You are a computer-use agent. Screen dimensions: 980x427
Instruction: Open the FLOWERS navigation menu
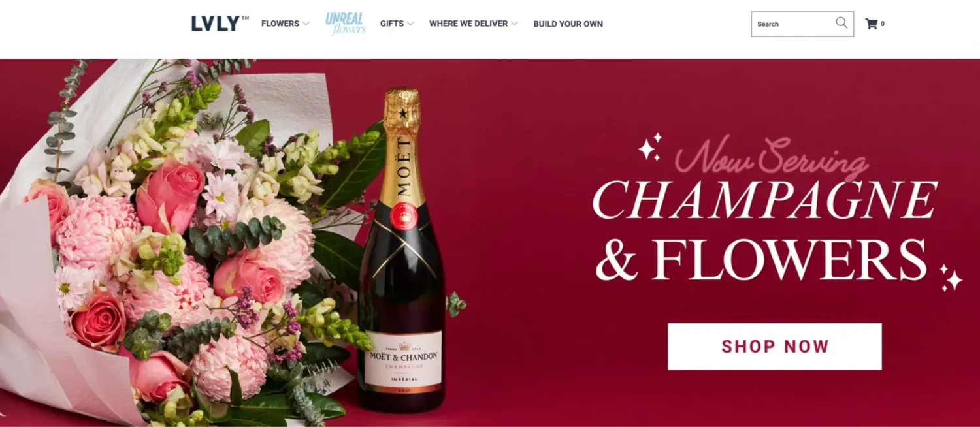pyautogui.click(x=280, y=24)
